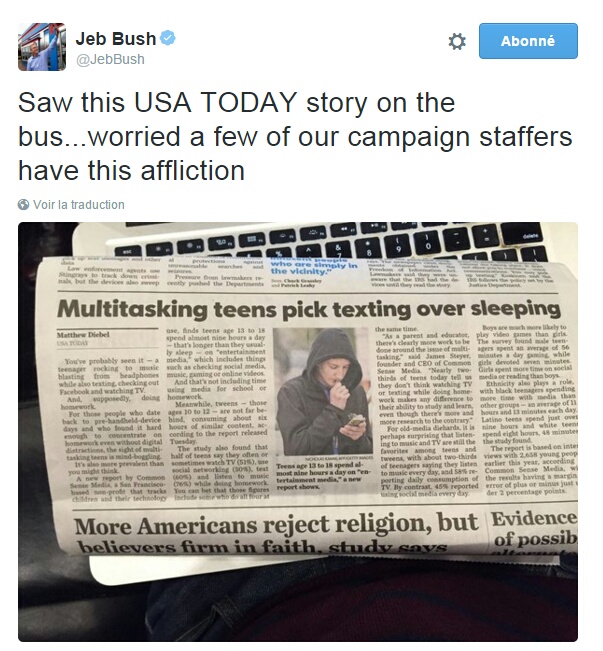Viewport: 603px width, 651px height.
Task: Open the @JebBush handle link
Action: coord(110,59)
